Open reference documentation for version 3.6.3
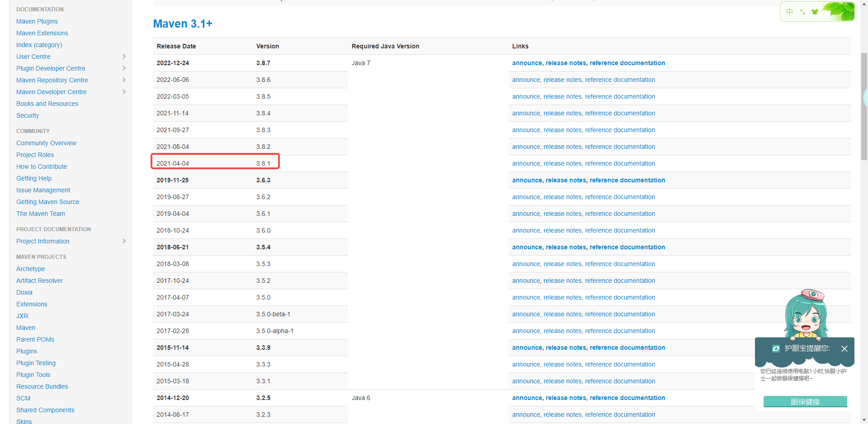868x424 pixels. (627, 180)
